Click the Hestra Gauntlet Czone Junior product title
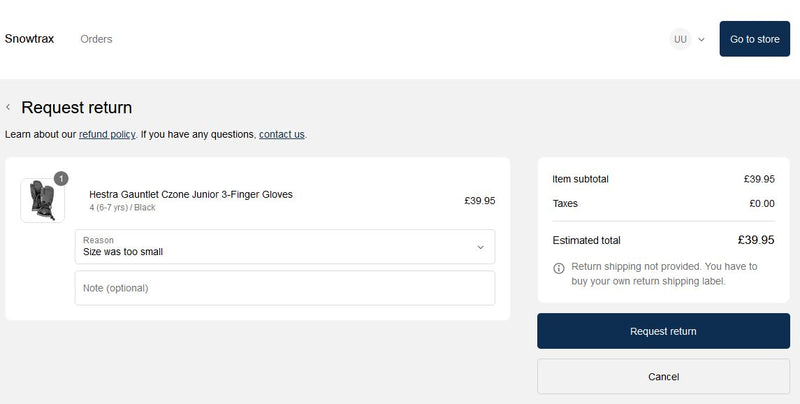The width and height of the screenshot is (800, 404). pyautogui.click(x=190, y=194)
